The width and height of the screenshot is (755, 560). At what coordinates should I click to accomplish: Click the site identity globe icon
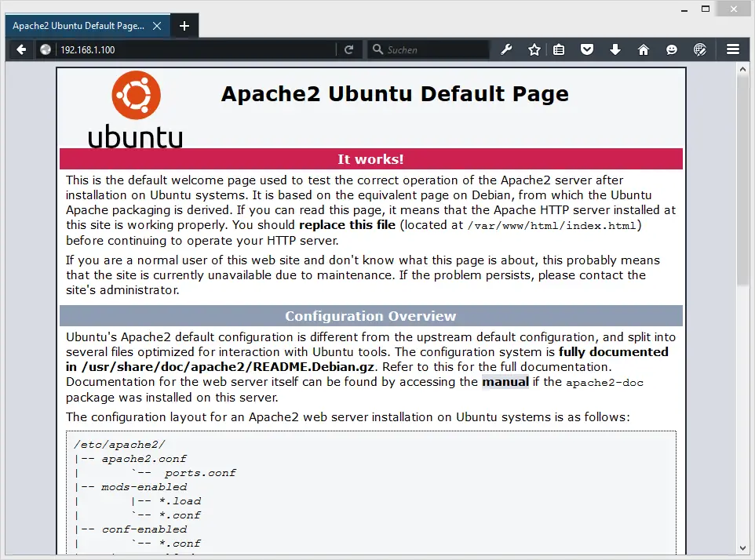click(x=46, y=49)
